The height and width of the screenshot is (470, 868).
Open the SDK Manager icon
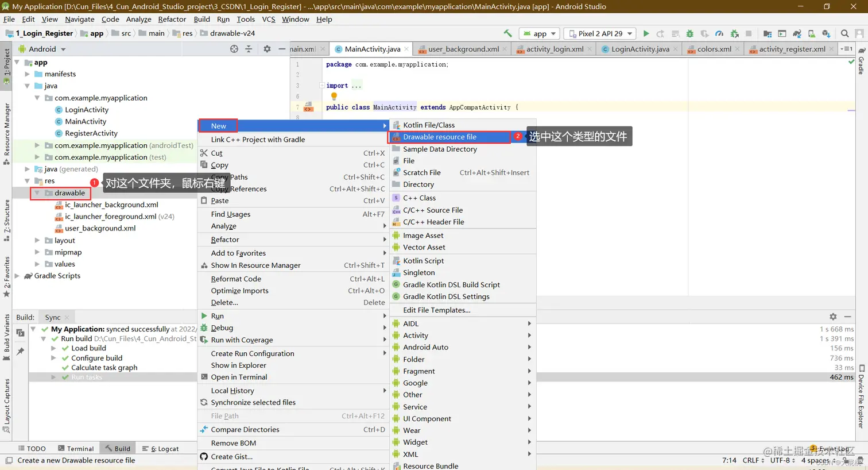click(826, 33)
